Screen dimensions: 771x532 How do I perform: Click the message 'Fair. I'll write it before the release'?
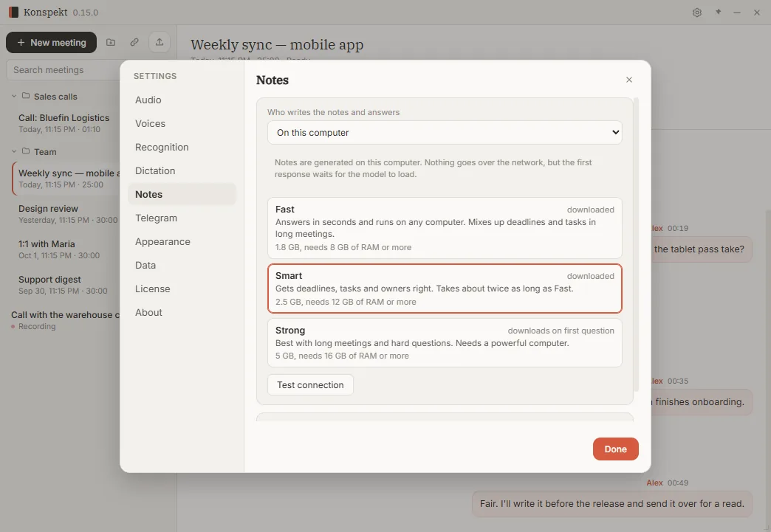[x=611, y=503]
